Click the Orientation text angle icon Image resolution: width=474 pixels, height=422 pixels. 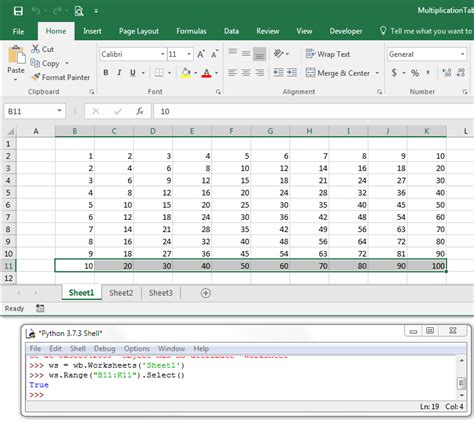pos(278,53)
